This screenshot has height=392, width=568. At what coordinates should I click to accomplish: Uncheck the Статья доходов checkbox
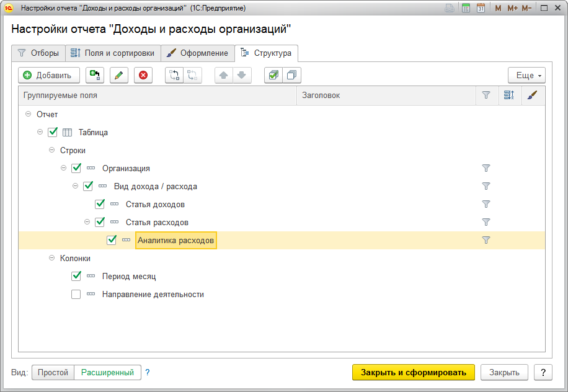pos(100,204)
